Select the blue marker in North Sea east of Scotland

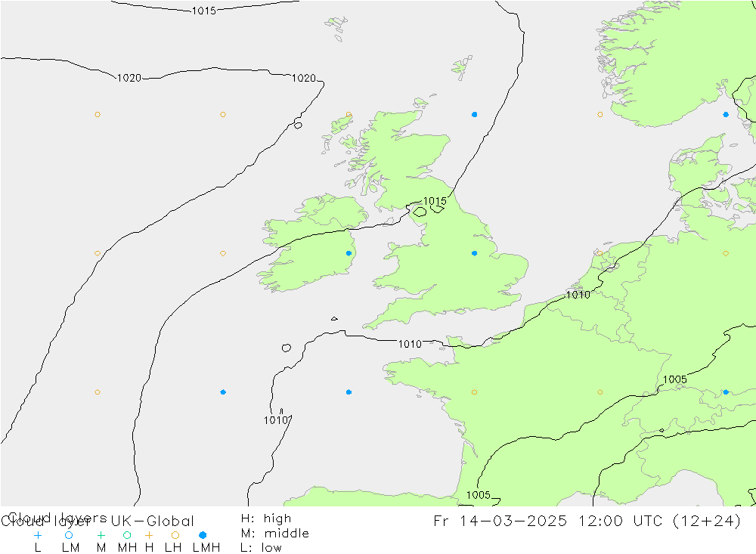coord(475,114)
